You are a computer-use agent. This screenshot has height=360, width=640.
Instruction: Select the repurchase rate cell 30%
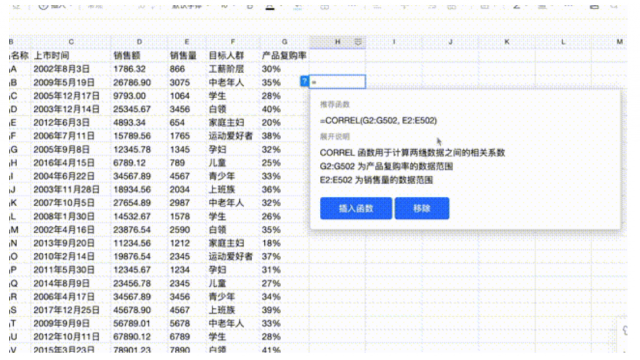point(284,69)
